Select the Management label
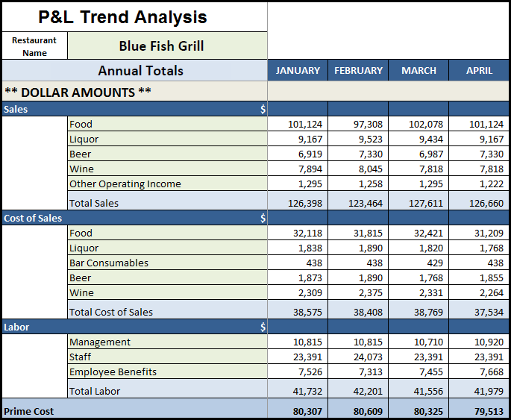Image resolution: width=511 pixels, height=420 pixels. [x=168, y=342]
